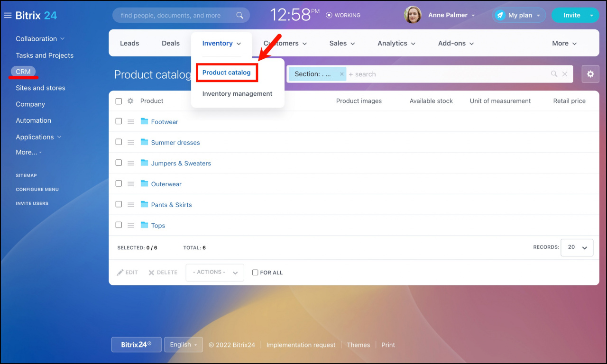This screenshot has width=607, height=364.
Task: Click the Jumpers & Sweaters folder icon
Action: click(145, 163)
